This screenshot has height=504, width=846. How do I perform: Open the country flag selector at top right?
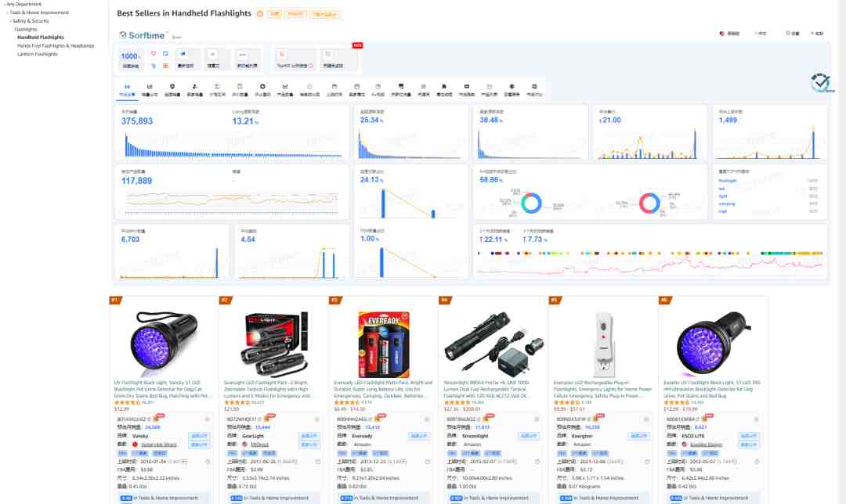tap(729, 34)
